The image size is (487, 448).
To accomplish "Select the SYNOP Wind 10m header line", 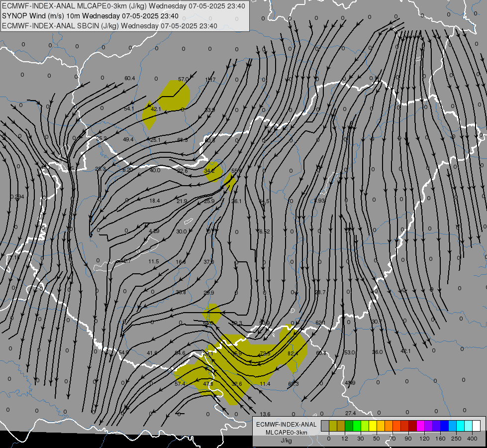I will pyautogui.click(x=90, y=16).
